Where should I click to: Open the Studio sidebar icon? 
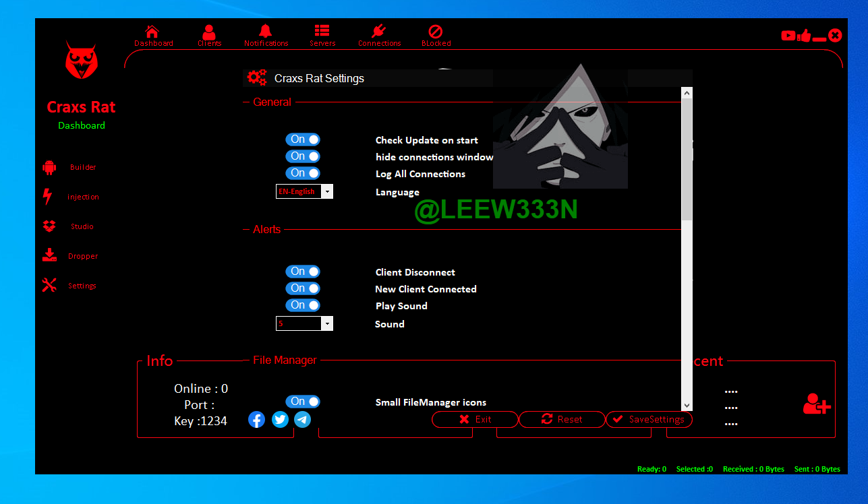[x=49, y=226]
